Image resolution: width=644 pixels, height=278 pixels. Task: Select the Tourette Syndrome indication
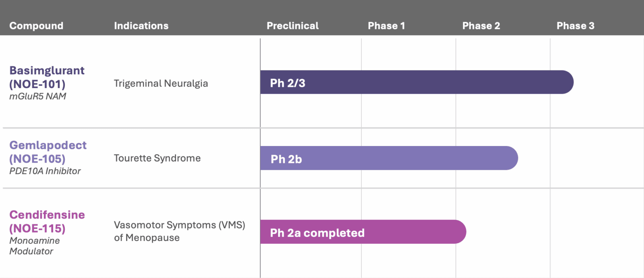click(157, 158)
